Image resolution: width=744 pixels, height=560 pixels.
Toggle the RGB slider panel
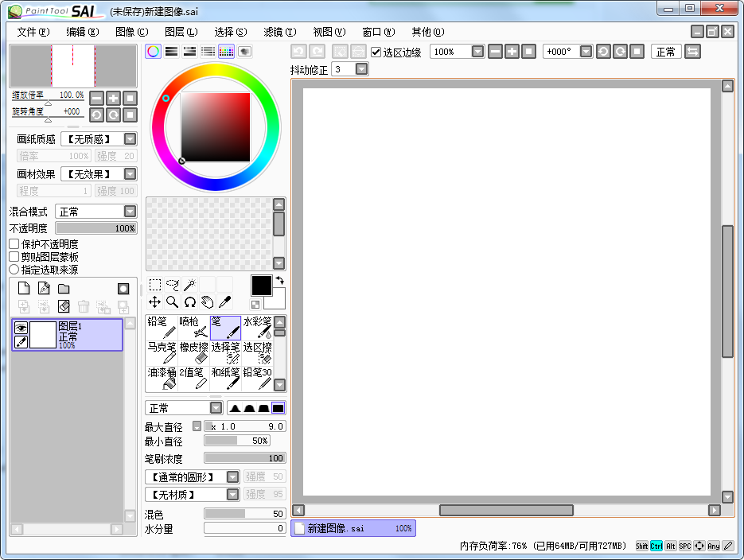[x=171, y=51]
